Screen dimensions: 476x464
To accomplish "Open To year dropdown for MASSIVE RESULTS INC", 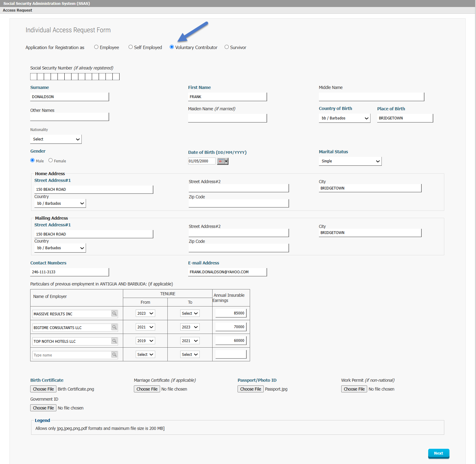I will [x=190, y=313].
